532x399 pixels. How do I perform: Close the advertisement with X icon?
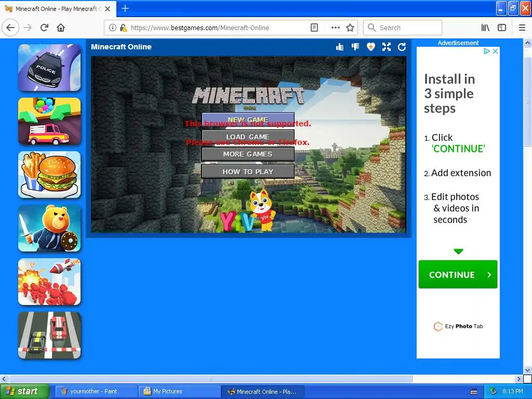[x=495, y=51]
